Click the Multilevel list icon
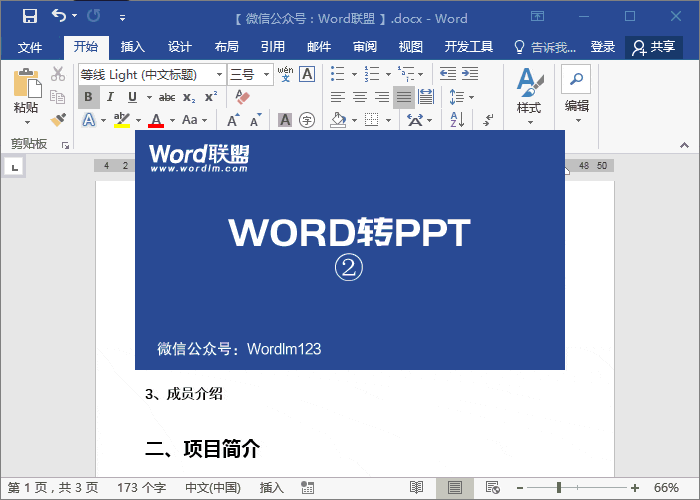 pyautogui.click(x=406, y=74)
